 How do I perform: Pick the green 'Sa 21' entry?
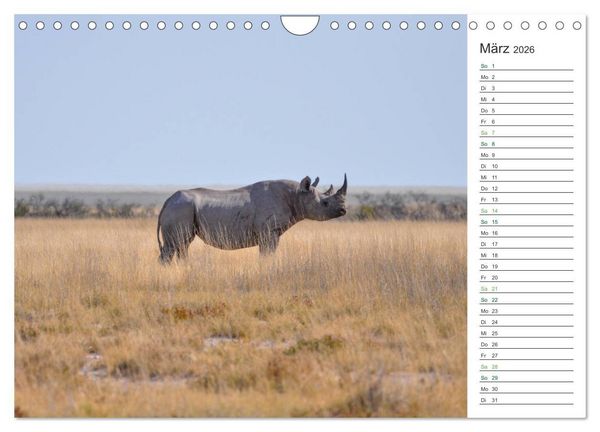(x=527, y=289)
